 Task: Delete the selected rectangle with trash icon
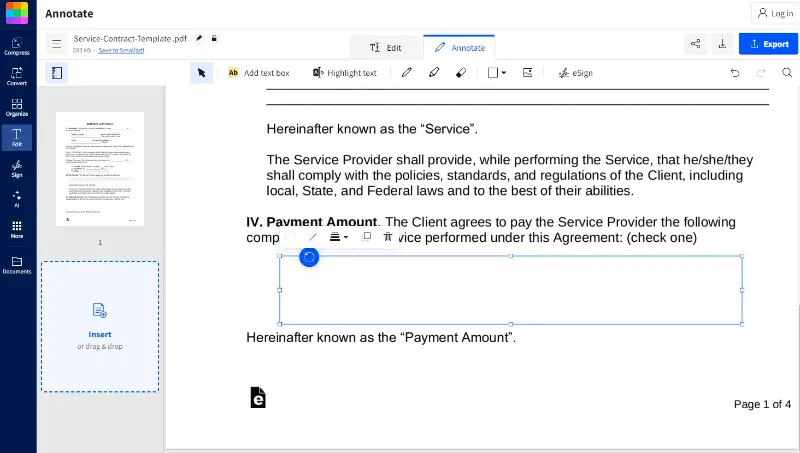click(388, 237)
